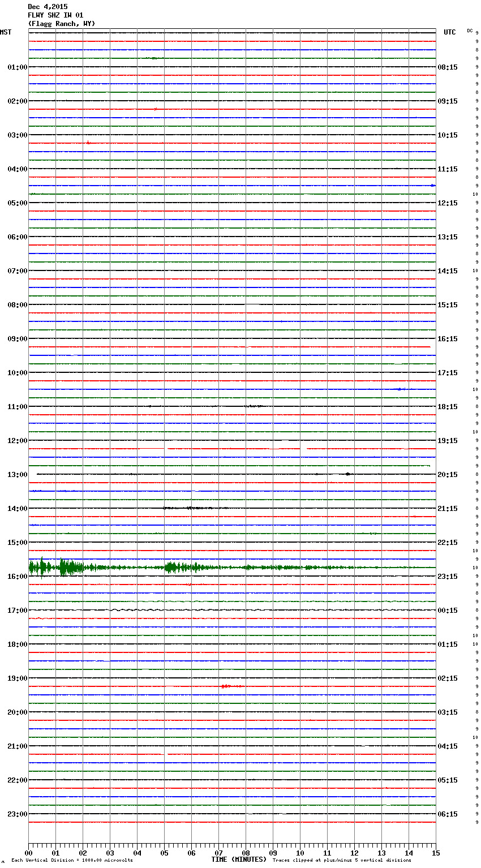This screenshot has height=868, width=481.
Task: Select the 06:00 MST row label
Action: (17, 237)
